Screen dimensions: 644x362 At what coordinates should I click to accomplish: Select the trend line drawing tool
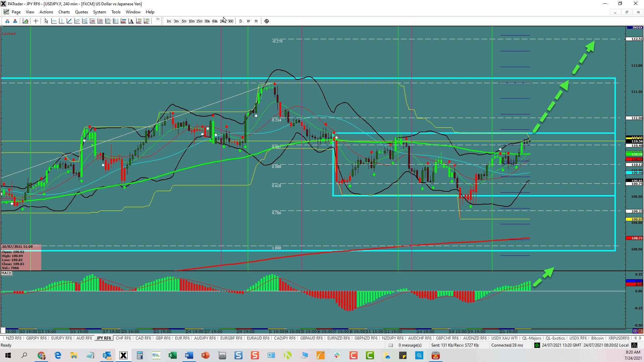(x=69, y=21)
